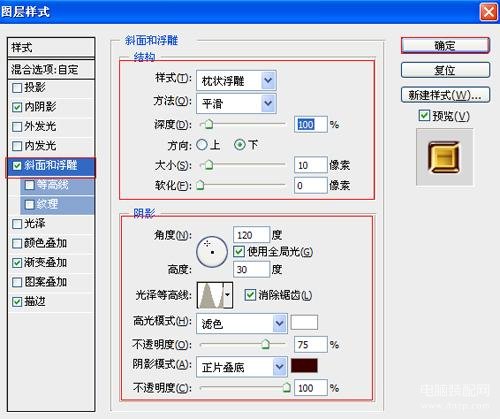
Task: Click the 新建样式 new style button
Action: pyautogui.click(x=445, y=95)
